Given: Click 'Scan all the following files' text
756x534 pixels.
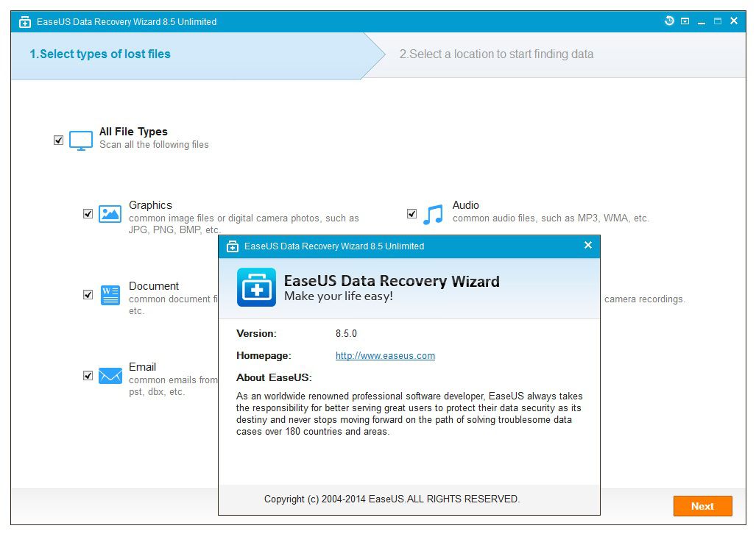Looking at the screenshot, I should click(154, 145).
